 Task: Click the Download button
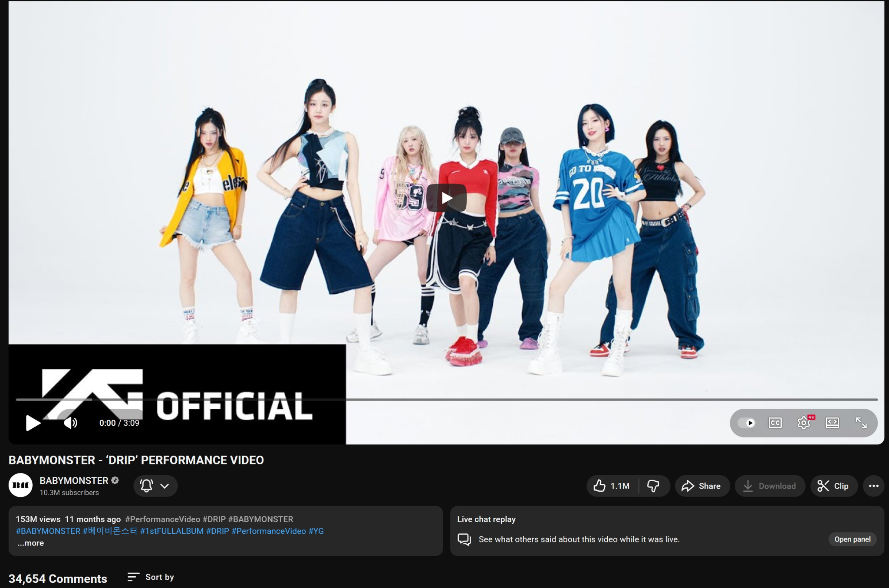click(770, 486)
